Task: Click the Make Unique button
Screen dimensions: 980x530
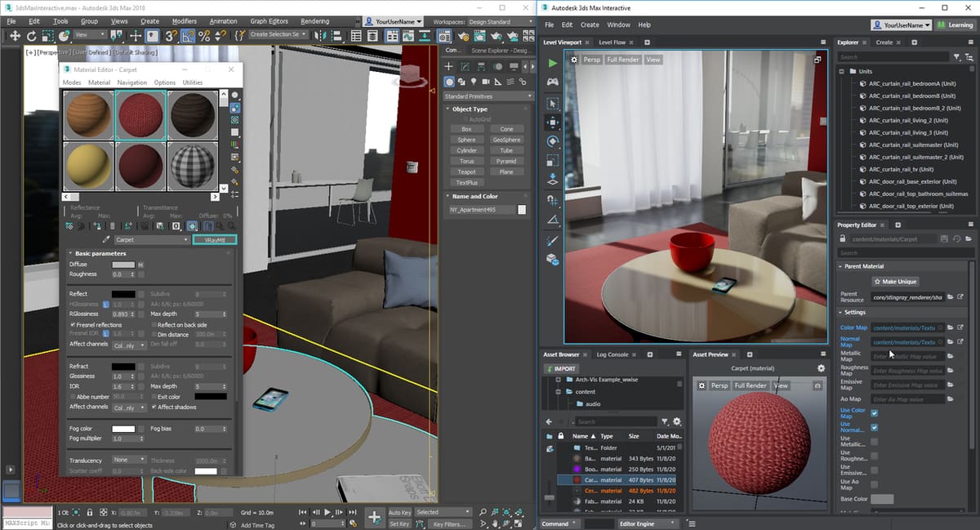Action: click(895, 281)
